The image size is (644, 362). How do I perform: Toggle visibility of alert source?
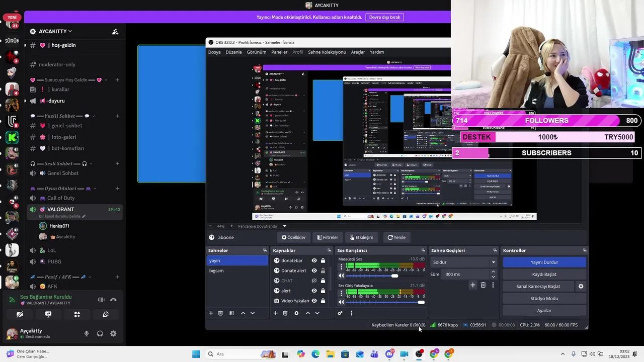coord(314,291)
